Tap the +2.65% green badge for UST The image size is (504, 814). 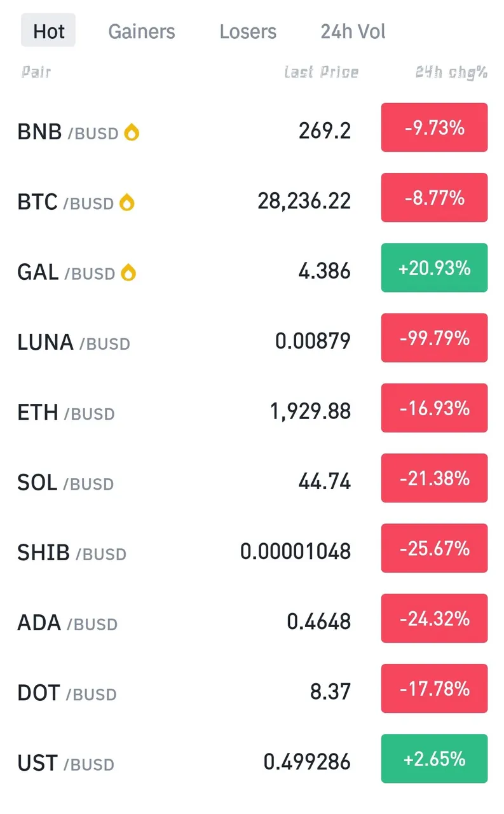click(434, 759)
